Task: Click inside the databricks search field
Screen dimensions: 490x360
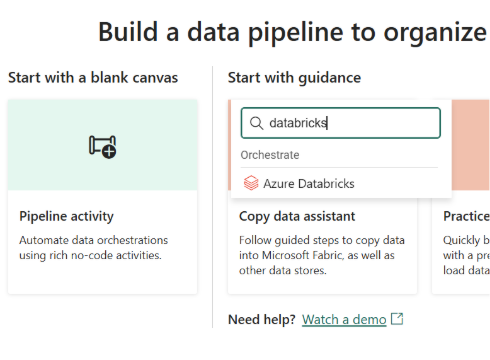Action: point(341,123)
